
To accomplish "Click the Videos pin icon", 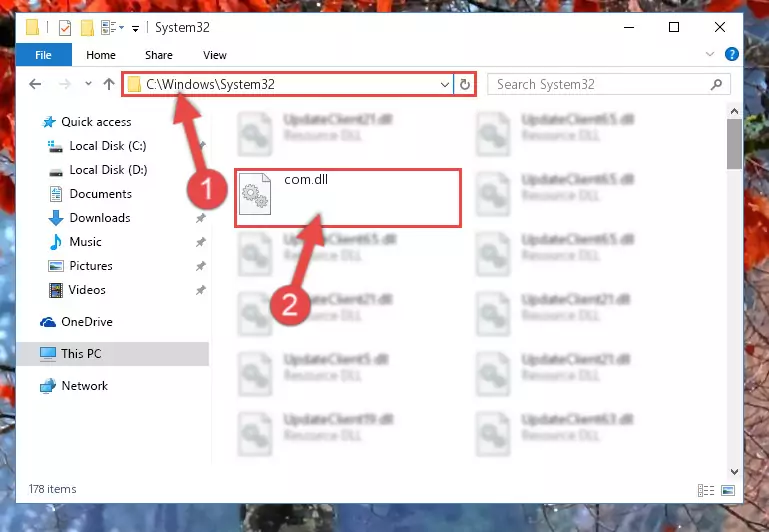I will click(x=201, y=290).
